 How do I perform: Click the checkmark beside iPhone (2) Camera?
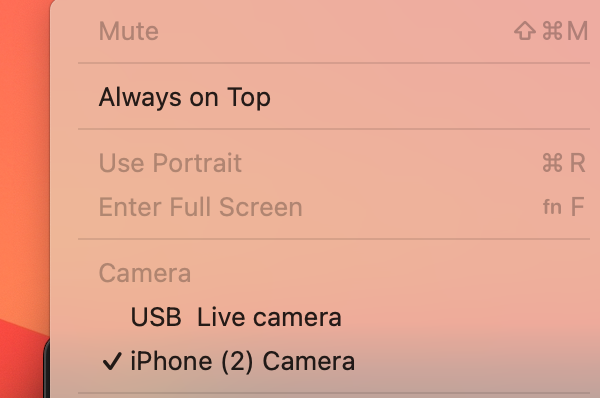[x=112, y=361]
